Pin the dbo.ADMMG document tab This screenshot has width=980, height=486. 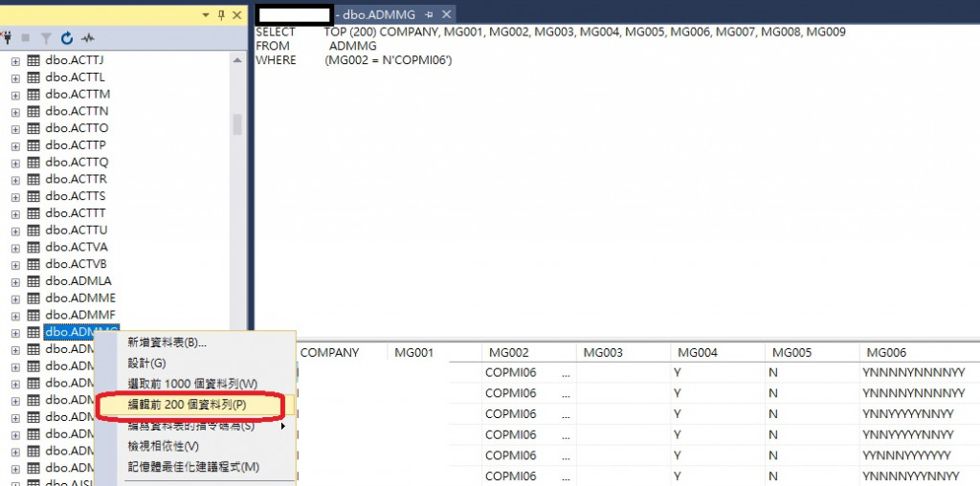(x=429, y=14)
